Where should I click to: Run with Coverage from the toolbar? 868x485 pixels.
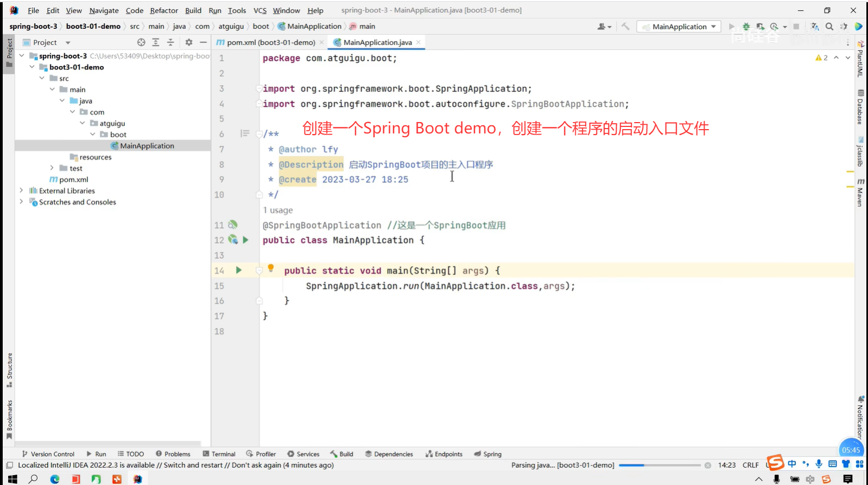pos(760,26)
